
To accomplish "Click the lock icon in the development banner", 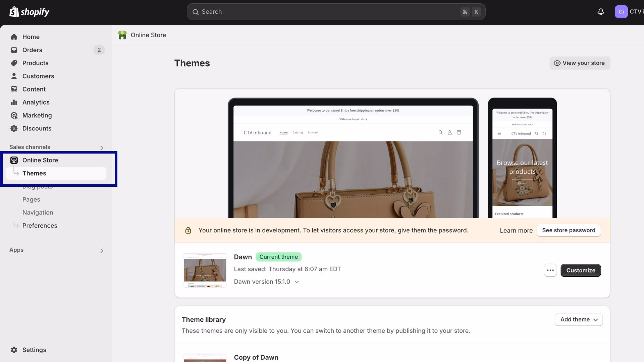I will point(188,231).
